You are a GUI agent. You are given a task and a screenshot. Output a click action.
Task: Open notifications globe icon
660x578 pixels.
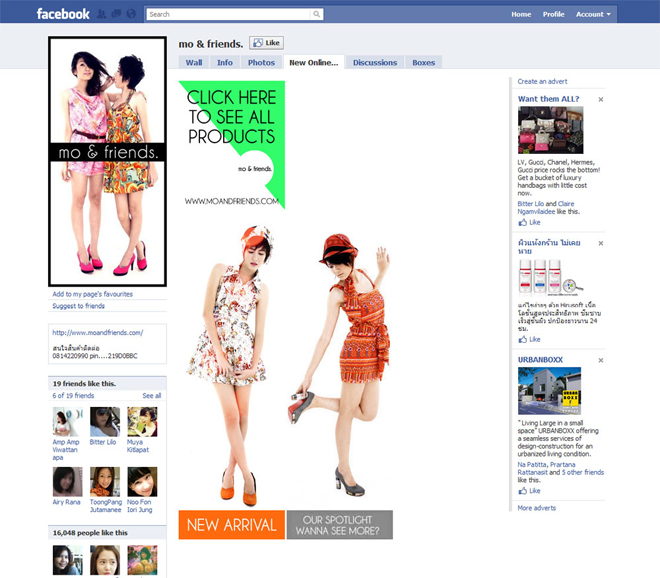pos(131,14)
